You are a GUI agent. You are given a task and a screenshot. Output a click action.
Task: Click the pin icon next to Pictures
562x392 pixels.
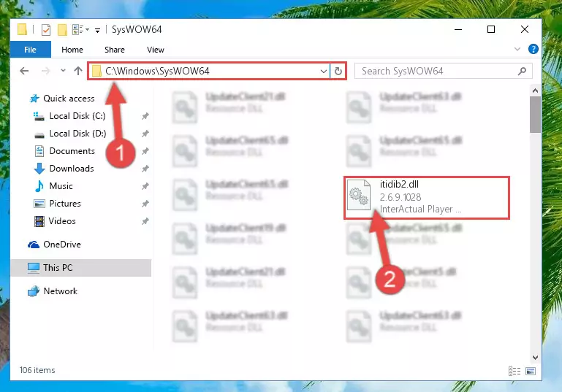[145, 204]
